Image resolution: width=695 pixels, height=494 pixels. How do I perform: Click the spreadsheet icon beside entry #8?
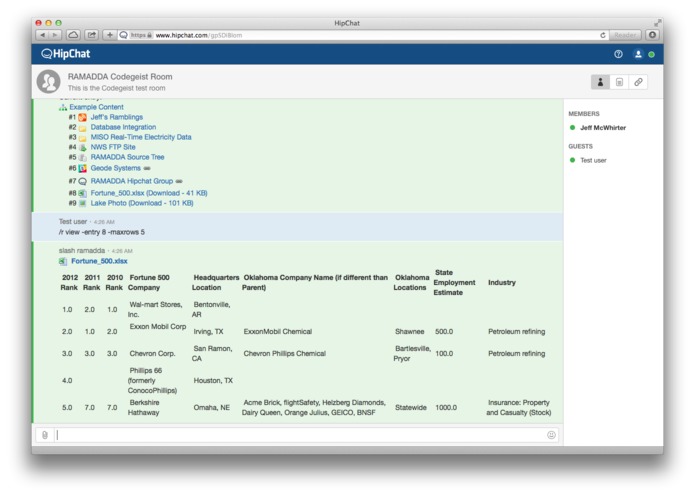82,194
